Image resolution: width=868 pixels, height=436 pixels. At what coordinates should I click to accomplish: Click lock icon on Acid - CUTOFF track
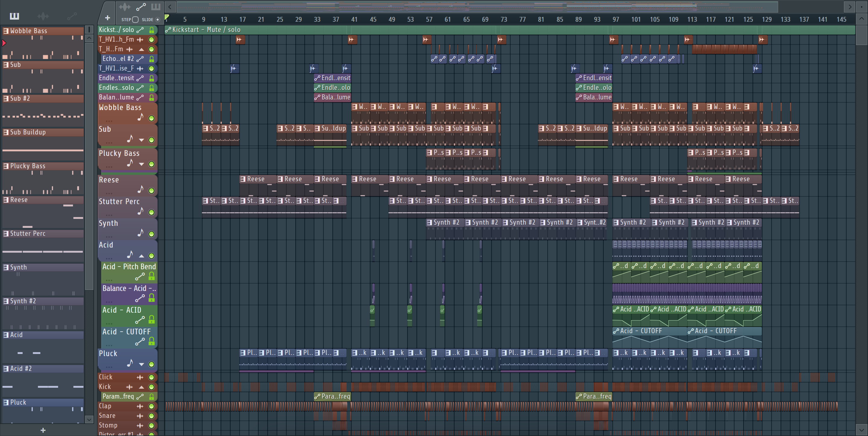(152, 341)
